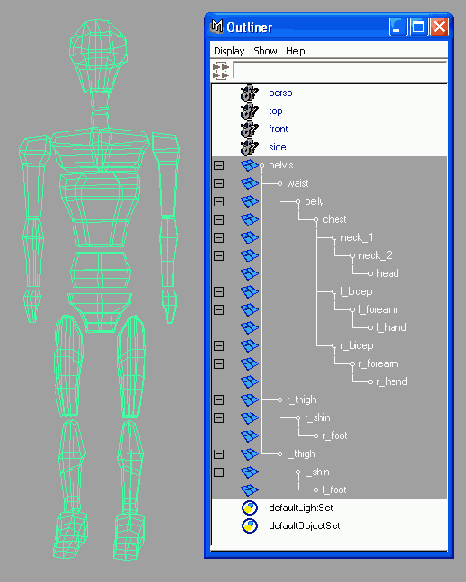Click the Maya logo in Outliner title bar
This screenshot has height=582, width=466.
(216, 27)
